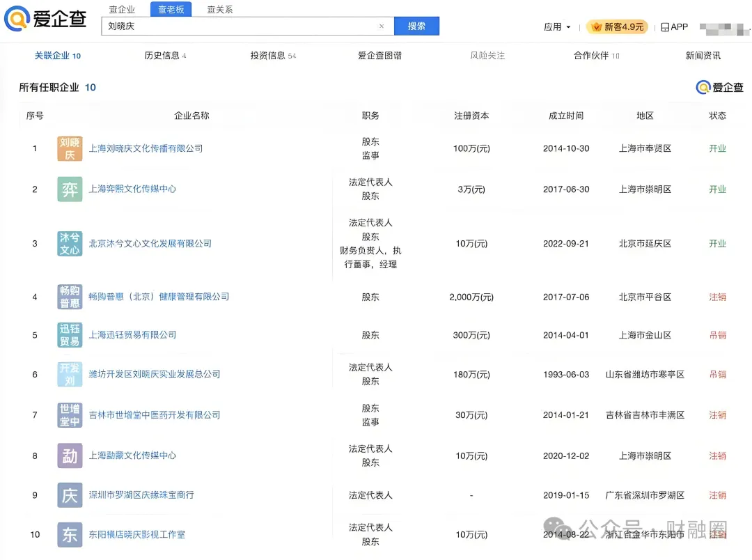Screen dimensions: 752x560
Task: Open the 东阳横店晓庆影视工作室 company logo
Action: [70, 534]
